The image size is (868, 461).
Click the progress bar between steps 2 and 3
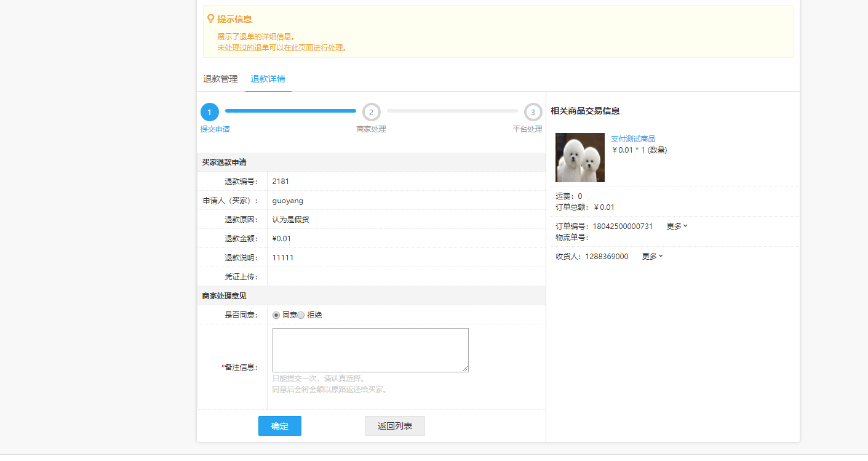tap(452, 111)
